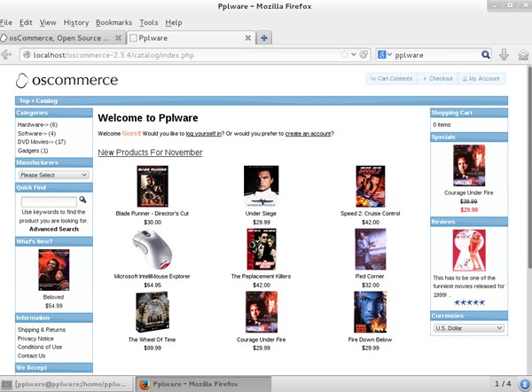Open the Help menu
Image resolution: width=532 pixels, height=392 pixels.
click(174, 22)
